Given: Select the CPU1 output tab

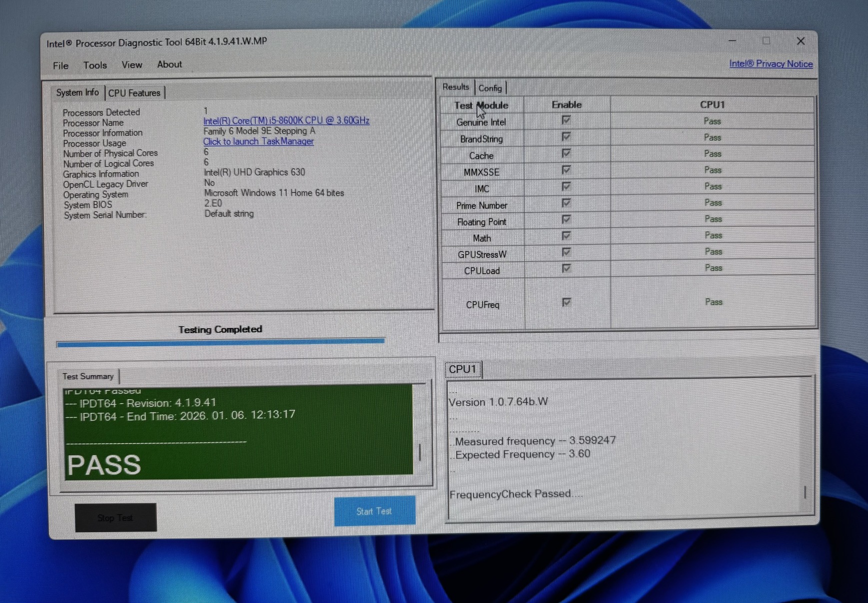Looking at the screenshot, I should pos(463,369).
